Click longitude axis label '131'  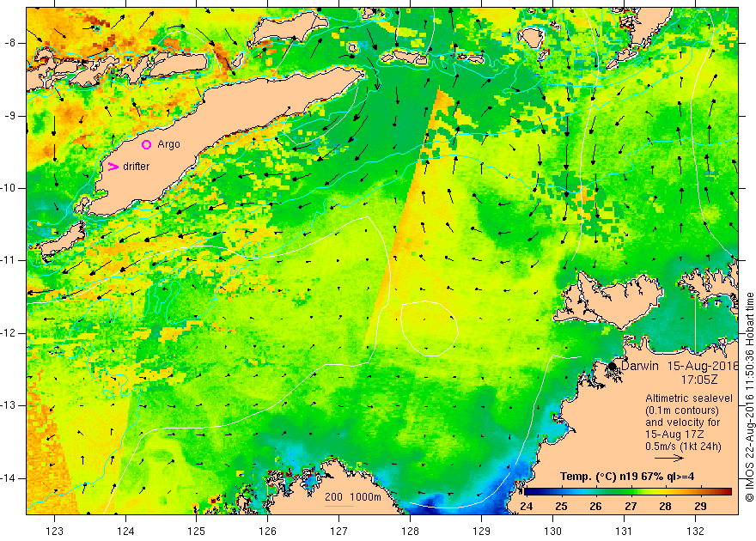(624, 532)
